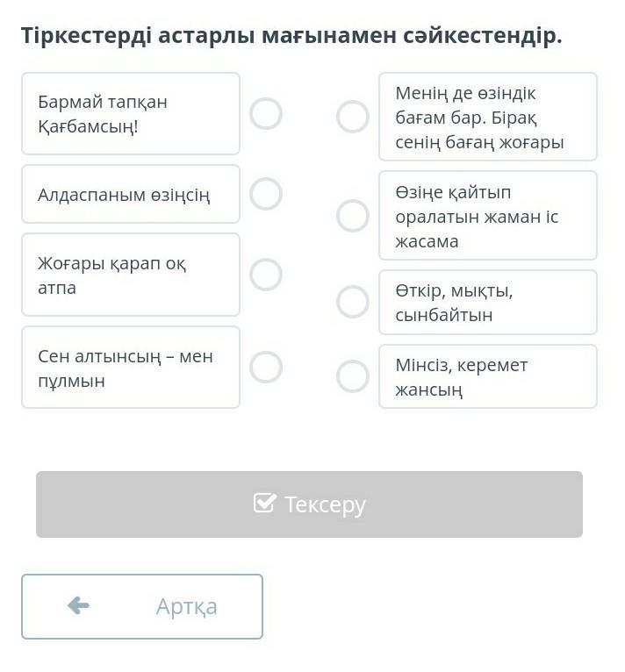The height and width of the screenshot is (672, 625).
Task: Select circle next to 'Мінсіз, керемет жансың'
Action: (x=353, y=376)
